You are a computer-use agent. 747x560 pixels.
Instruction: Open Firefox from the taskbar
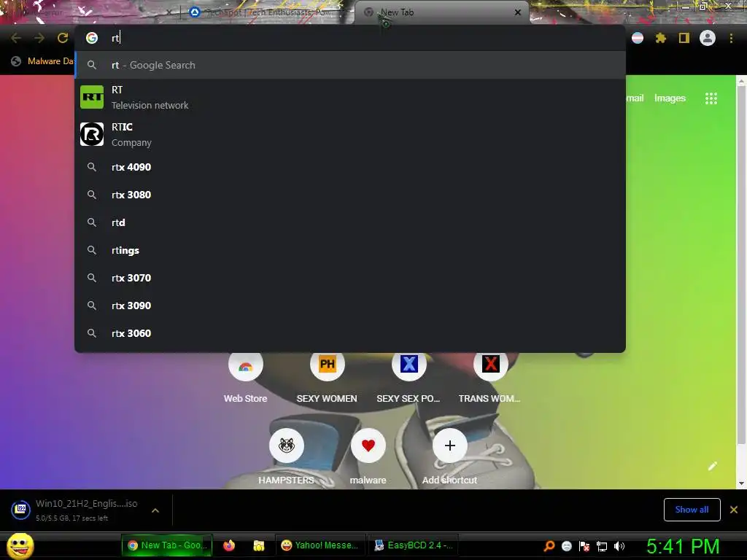point(229,545)
